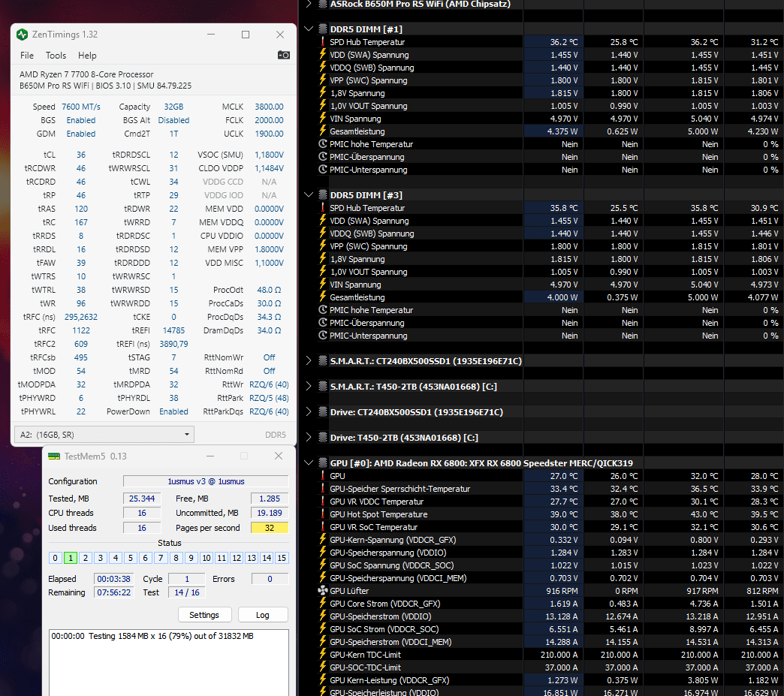This screenshot has height=696, width=784.
Task: Click the thermometer icon on DIMM #3 SPD Hub Temperatur row
Action: (x=323, y=208)
